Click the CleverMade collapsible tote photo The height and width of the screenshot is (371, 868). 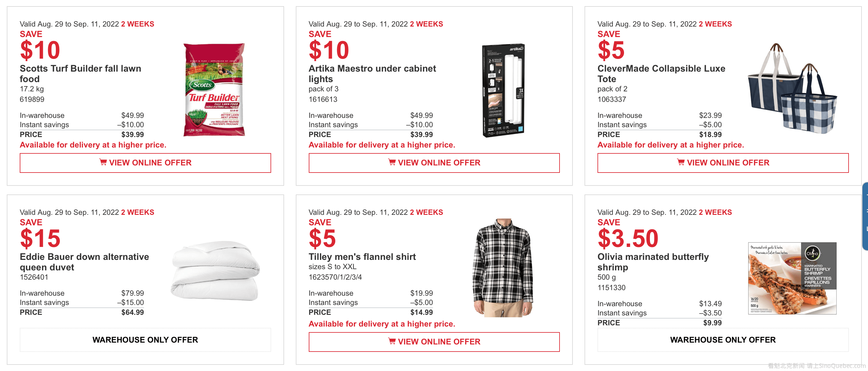[x=792, y=89]
